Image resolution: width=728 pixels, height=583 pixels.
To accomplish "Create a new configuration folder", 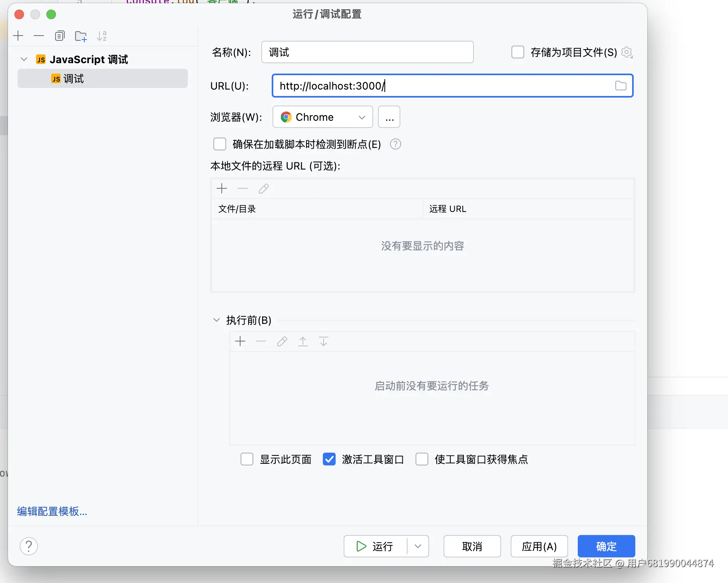I will [x=81, y=36].
